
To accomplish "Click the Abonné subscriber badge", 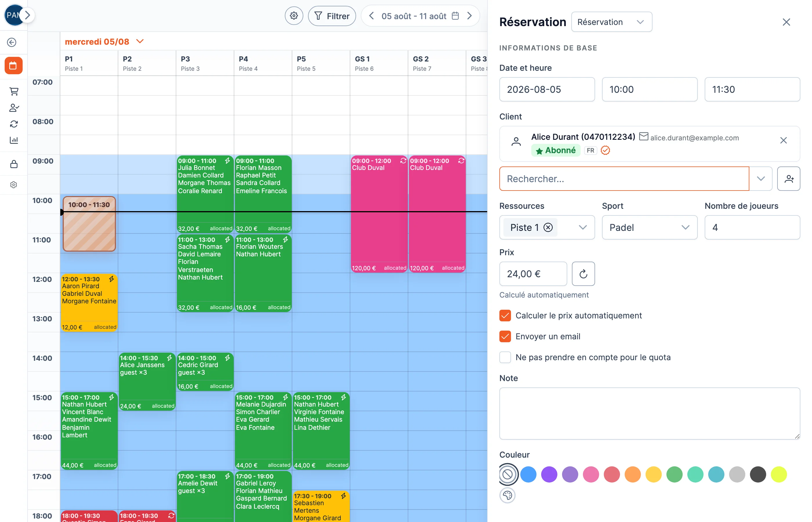I will 555,150.
